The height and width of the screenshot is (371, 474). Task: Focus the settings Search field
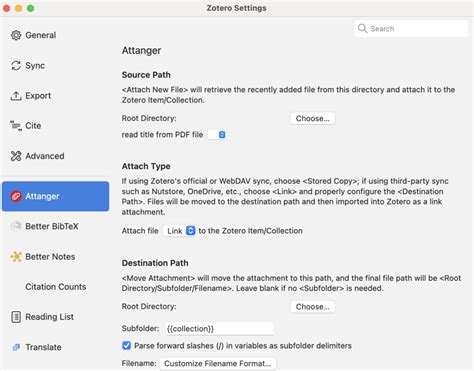[x=411, y=29]
